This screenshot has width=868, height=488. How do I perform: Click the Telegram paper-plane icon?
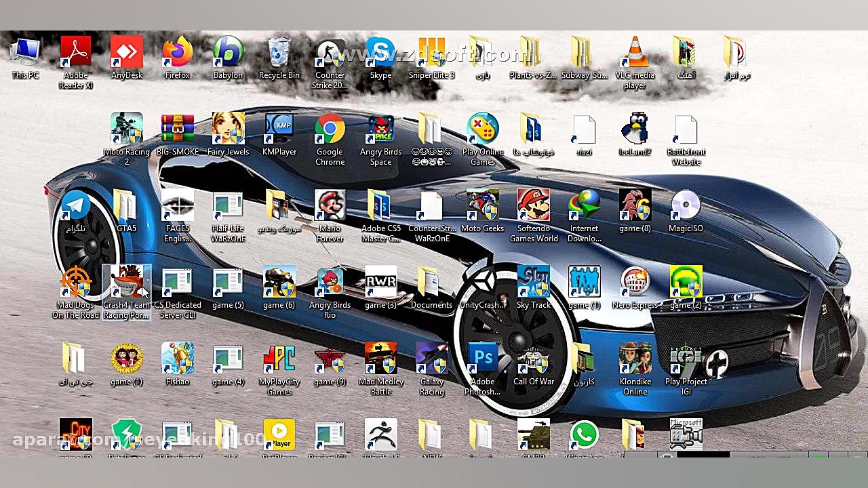pos(76,212)
